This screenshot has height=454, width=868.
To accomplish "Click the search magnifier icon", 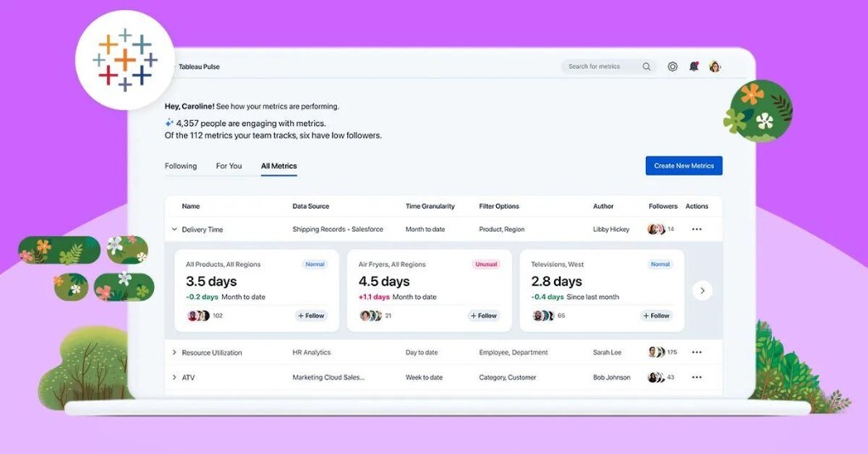I will pyautogui.click(x=647, y=66).
